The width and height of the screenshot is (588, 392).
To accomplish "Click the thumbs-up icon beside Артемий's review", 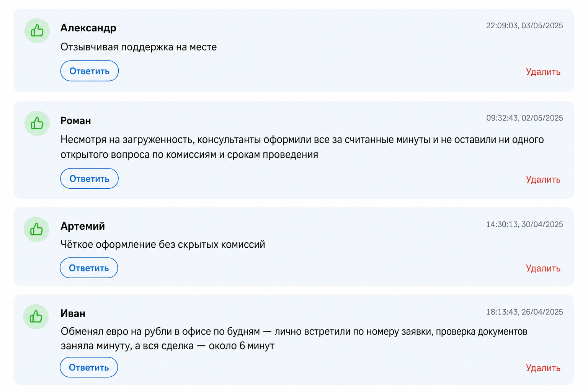I will [36, 229].
